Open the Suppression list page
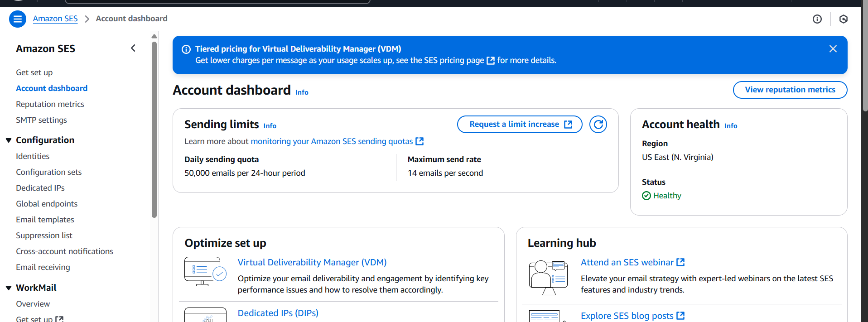This screenshot has height=322, width=868. [44, 235]
